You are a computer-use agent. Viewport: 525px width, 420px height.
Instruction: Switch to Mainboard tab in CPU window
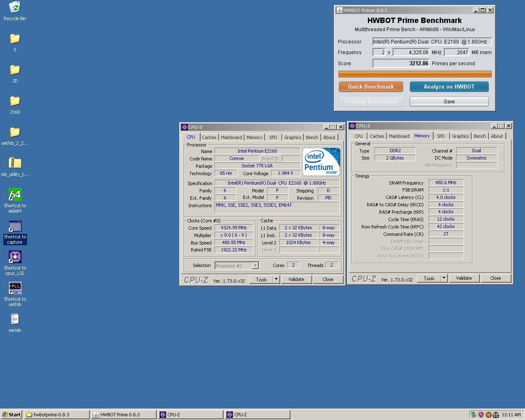[x=231, y=137]
